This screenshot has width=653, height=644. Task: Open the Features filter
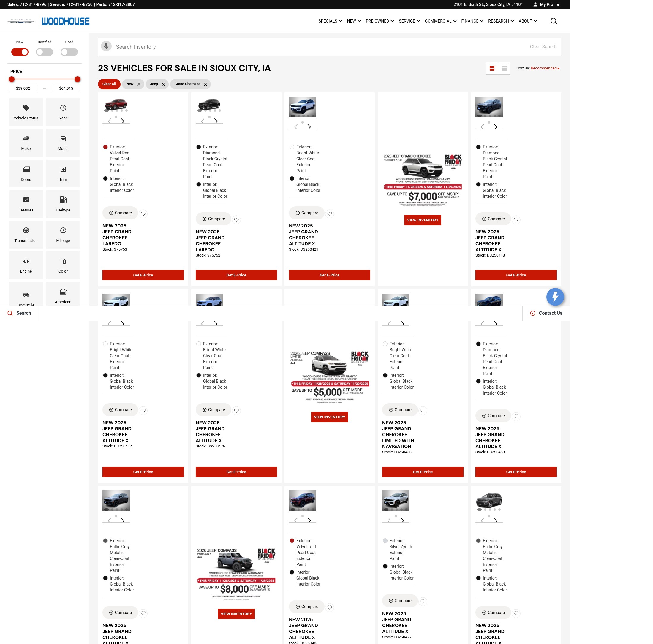pyautogui.click(x=26, y=204)
